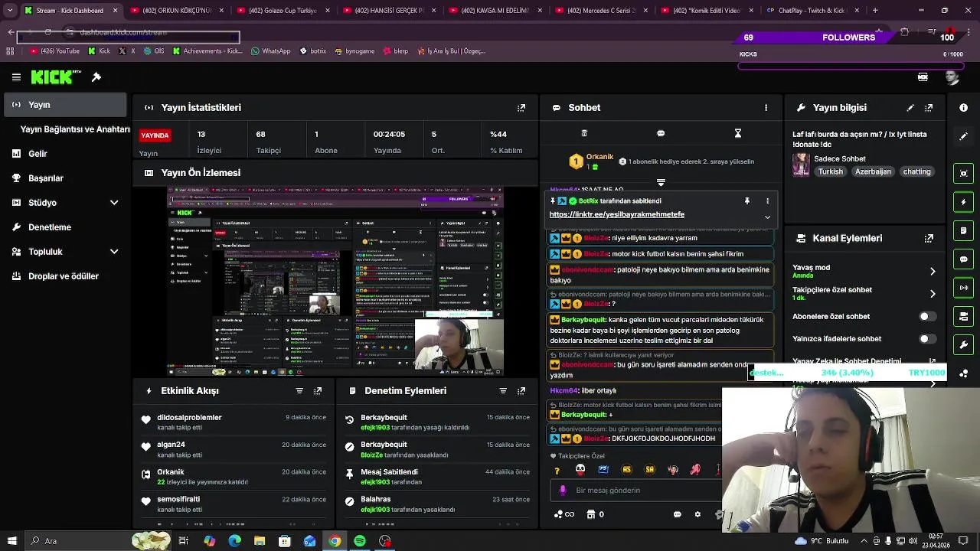980x551 pixels.
Task: Toggle the channel actions widget in right rail
Action: 964,316
